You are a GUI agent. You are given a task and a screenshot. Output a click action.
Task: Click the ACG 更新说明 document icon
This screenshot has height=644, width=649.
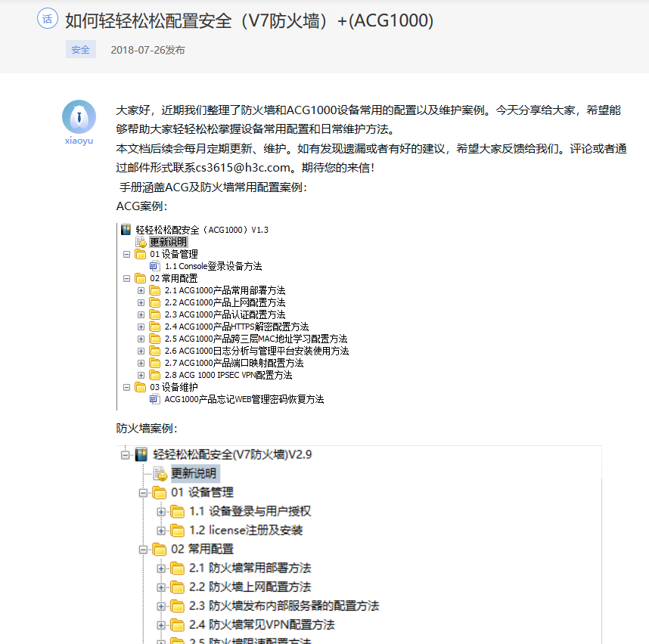pyautogui.click(x=141, y=242)
